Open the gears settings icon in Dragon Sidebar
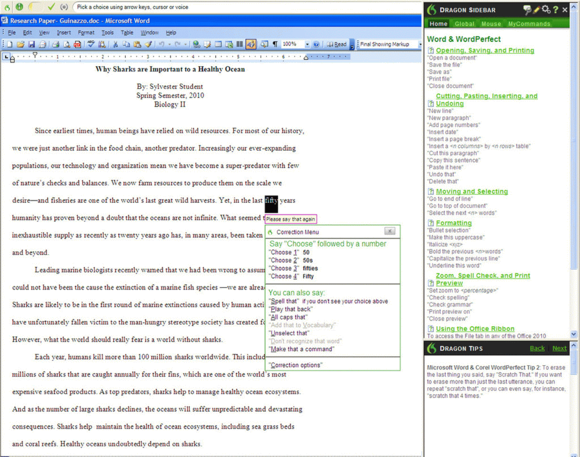Viewport: 580px width, 457px height. coord(546,10)
